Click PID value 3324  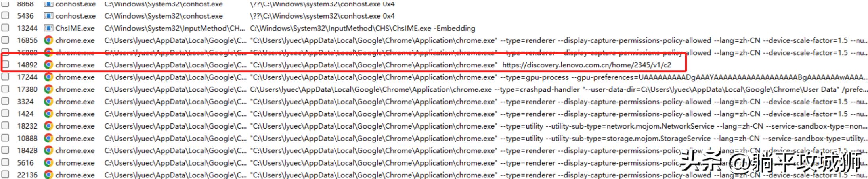tap(25, 102)
